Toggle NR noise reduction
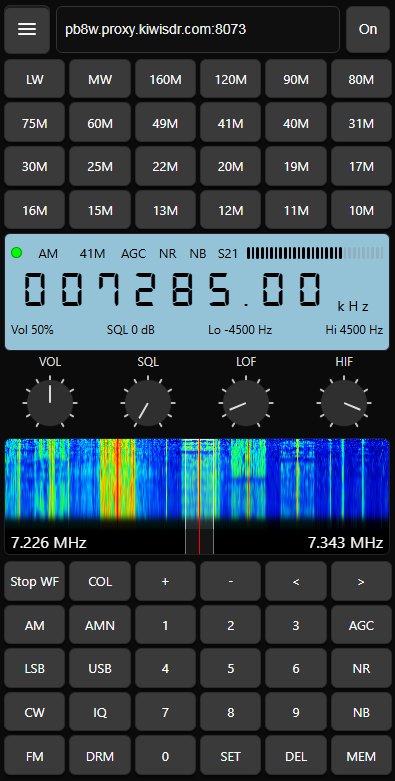The height and width of the screenshot is (781, 395). point(361,668)
